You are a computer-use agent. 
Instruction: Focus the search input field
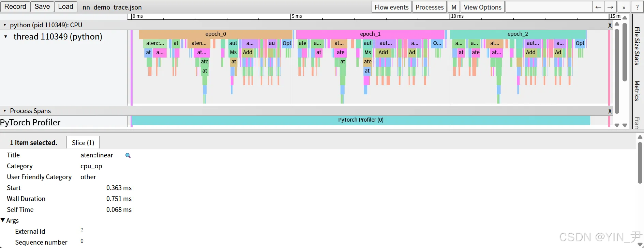point(549,7)
